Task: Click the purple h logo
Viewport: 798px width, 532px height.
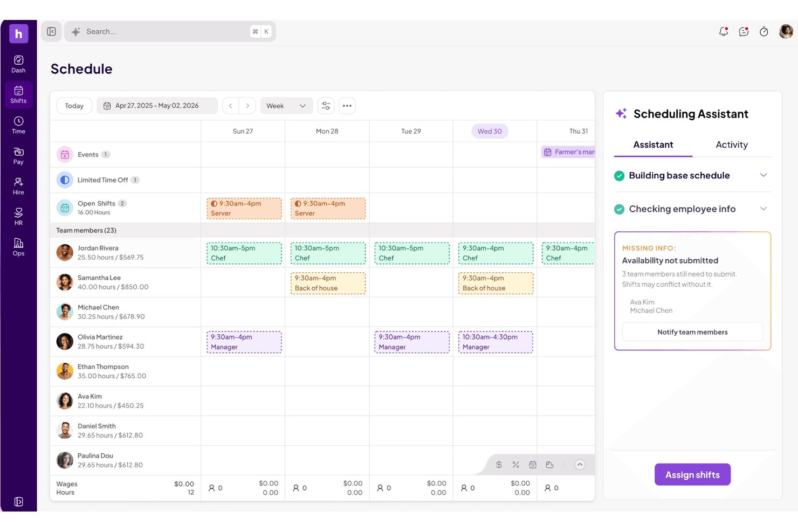Action: (x=18, y=33)
